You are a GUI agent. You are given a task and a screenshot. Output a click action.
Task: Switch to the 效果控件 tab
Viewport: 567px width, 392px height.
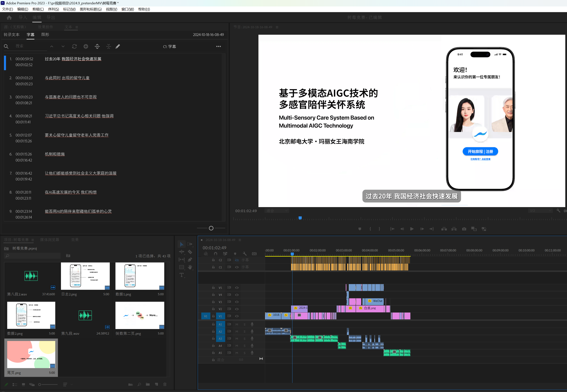(46, 27)
